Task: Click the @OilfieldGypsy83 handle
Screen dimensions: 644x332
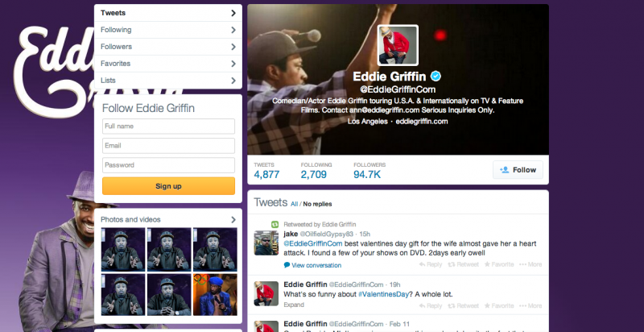Action: tap(327, 234)
